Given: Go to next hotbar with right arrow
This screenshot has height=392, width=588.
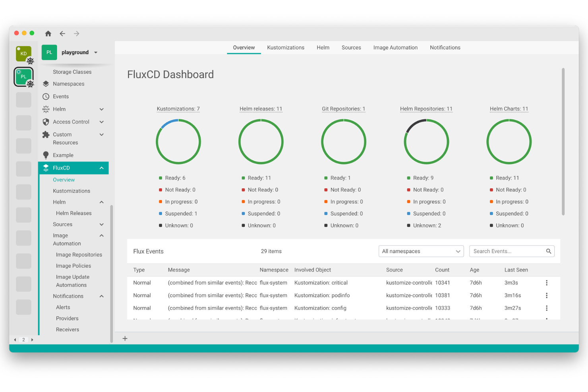Looking at the screenshot, I should (x=32, y=340).
